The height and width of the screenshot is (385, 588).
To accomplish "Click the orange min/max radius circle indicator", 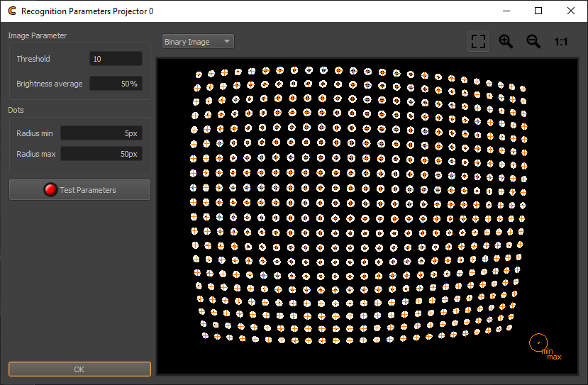I will pos(538,342).
